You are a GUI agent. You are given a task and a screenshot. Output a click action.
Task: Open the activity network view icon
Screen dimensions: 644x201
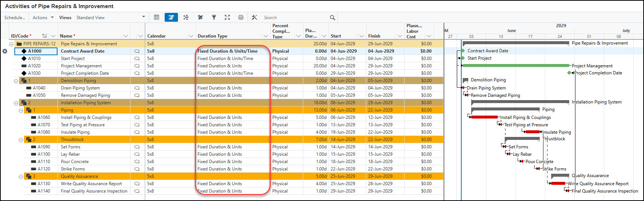186,17
